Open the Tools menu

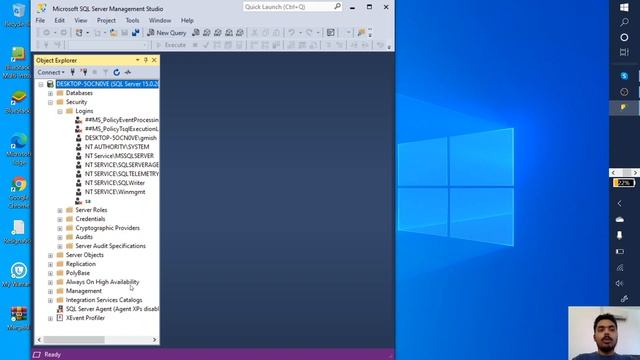[x=132, y=20]
